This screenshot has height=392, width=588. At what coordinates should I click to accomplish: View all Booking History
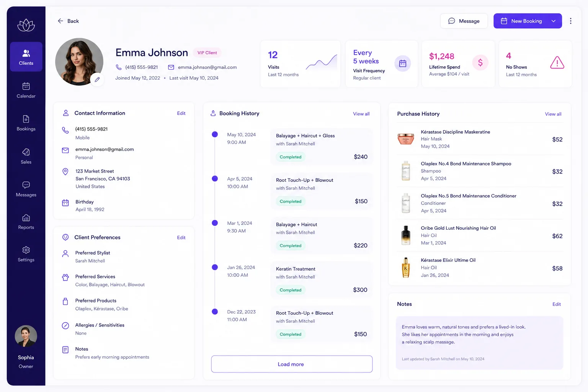click(x=361, y=114)
